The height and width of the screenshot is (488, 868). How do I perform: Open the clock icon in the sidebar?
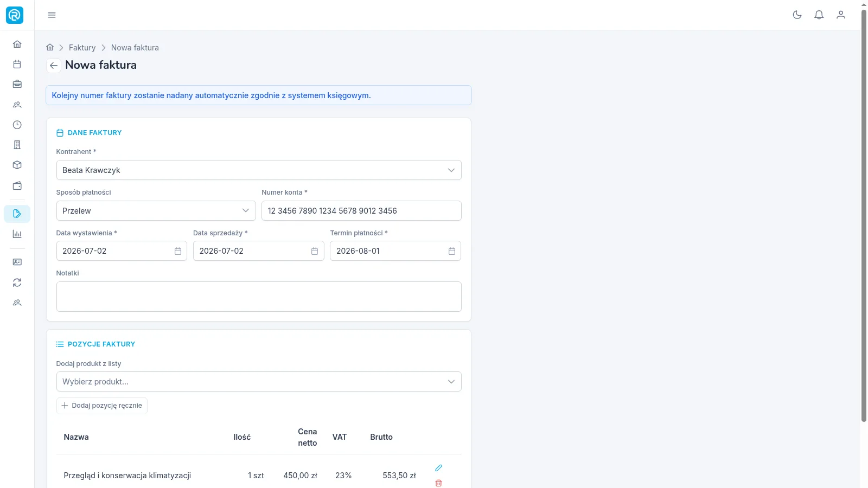pyautogui.click(x=17, y=125)
